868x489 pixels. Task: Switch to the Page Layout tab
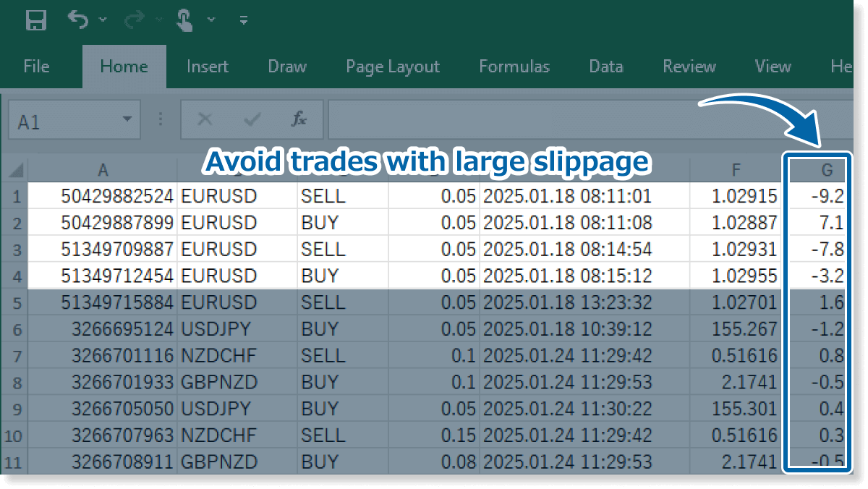[393, 67]
